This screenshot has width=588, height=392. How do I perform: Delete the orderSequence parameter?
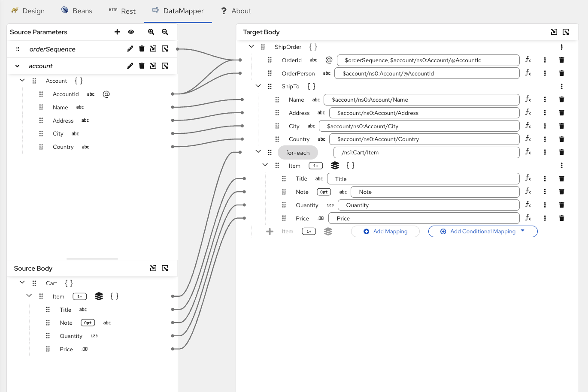(142, 49)
